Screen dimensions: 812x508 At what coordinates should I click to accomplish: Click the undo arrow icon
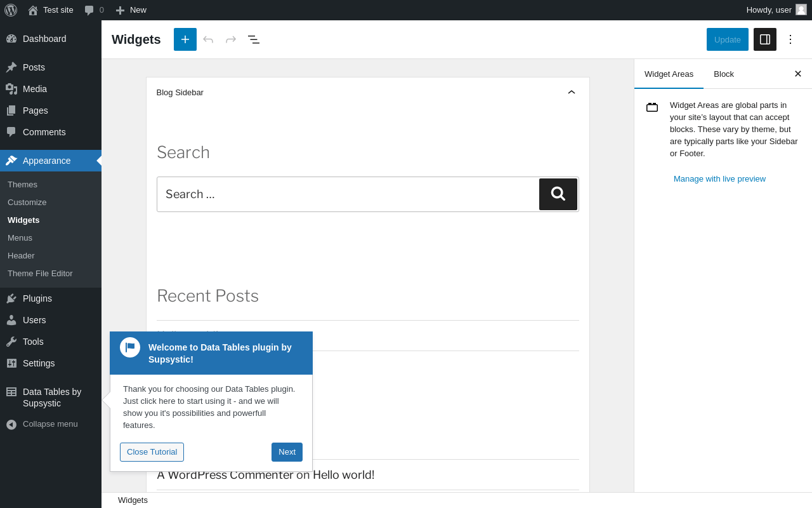(x=208, y=39)
